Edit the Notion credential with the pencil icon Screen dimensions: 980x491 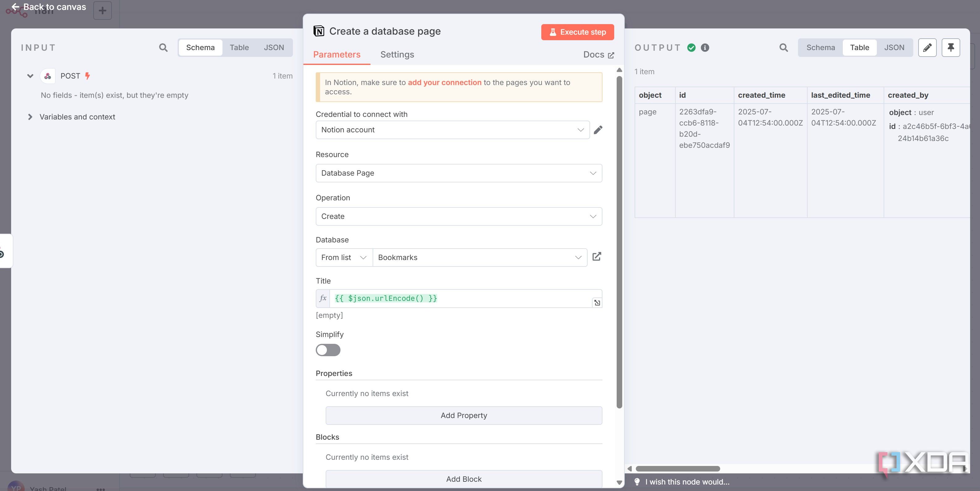(598, 130)
